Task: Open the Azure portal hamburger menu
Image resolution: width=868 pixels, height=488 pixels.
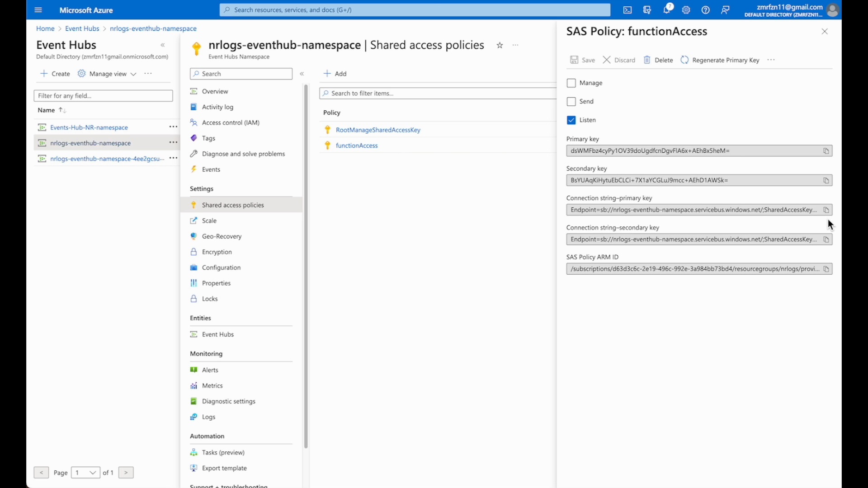Action: [x=38, y=10]
